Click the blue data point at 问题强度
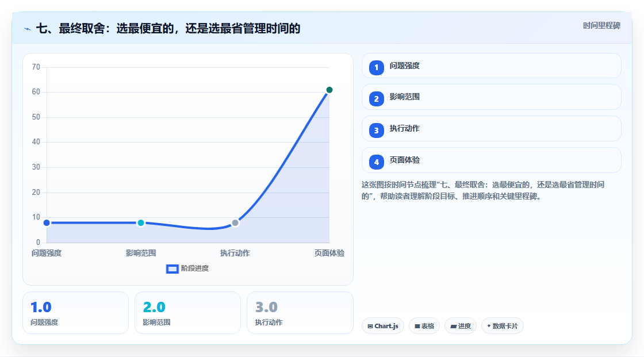 (47, 222)
